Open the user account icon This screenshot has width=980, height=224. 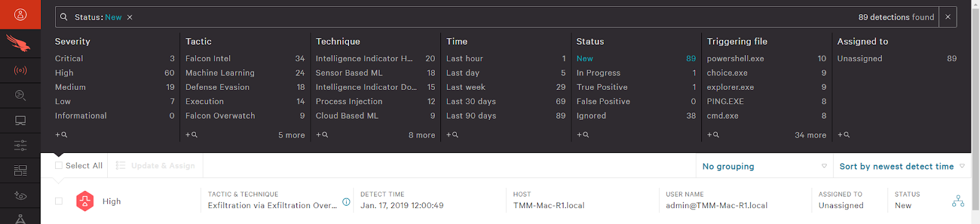pyautogui.click(x=20, y=14)
